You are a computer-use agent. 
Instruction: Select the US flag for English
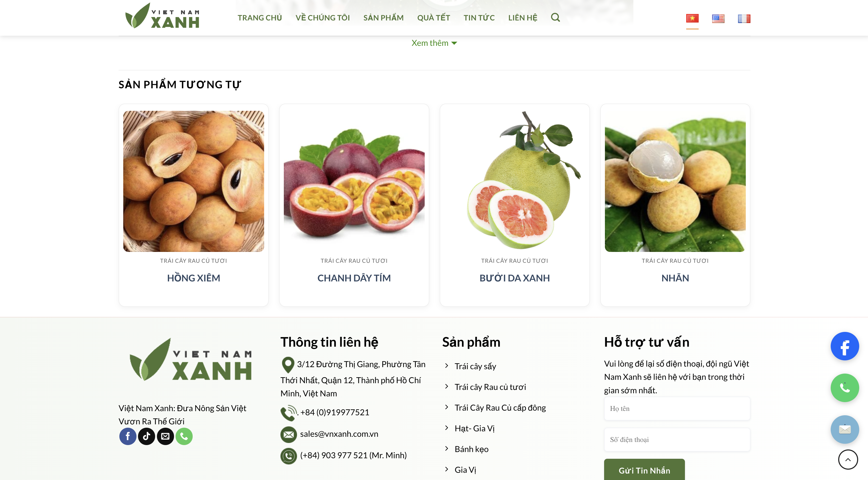pos(718,19)
